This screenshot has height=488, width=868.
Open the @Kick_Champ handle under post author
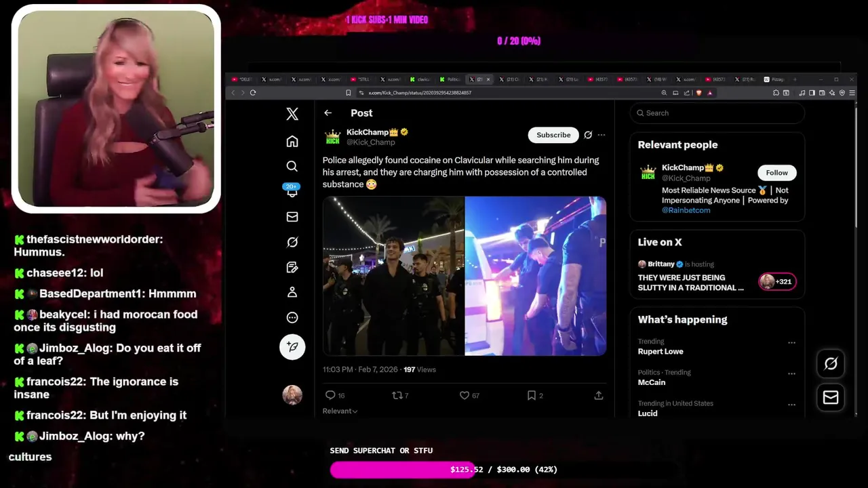(x=370, y=142)
